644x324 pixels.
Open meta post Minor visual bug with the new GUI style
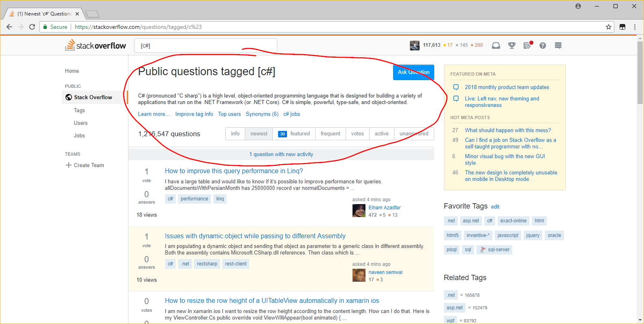[505, 160]
